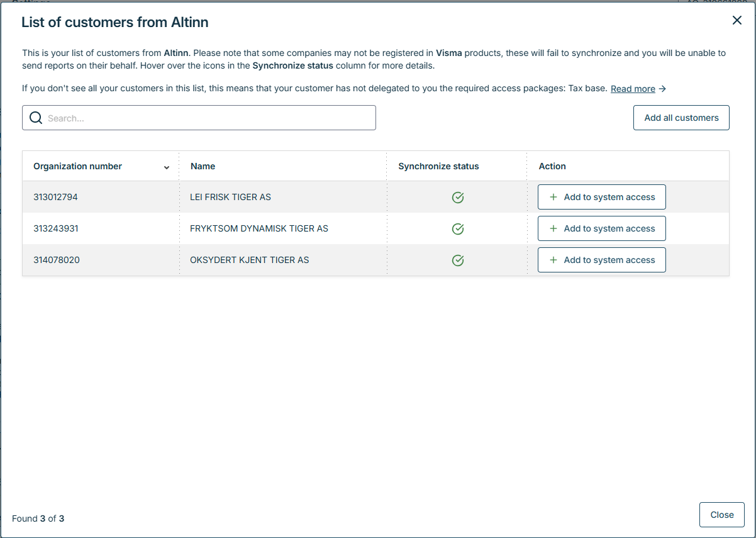Open the Read more link
Image resolution: width=756 pixels, height=538 pixels.
(638, 89)
